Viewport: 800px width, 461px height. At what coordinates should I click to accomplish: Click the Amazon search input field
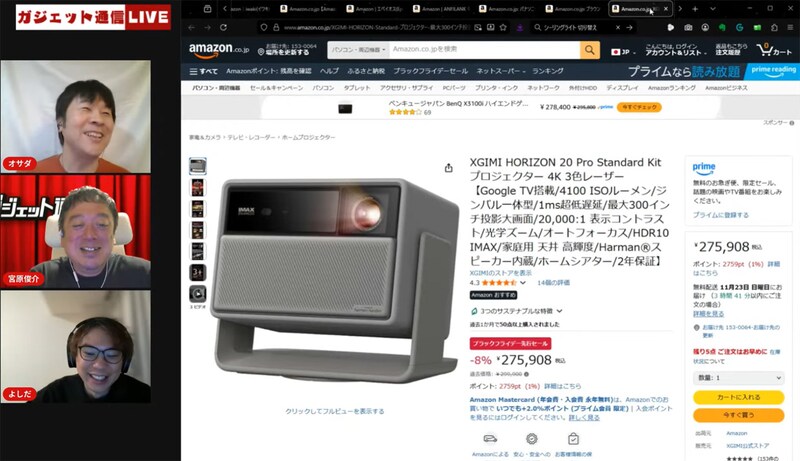tap(485, 50)
